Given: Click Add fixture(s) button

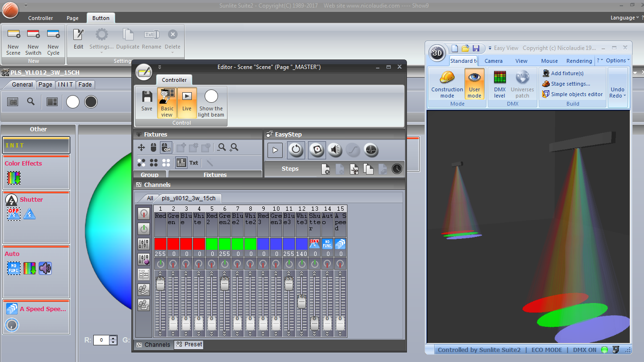Looking at the screenshot, I should point(567,73).
